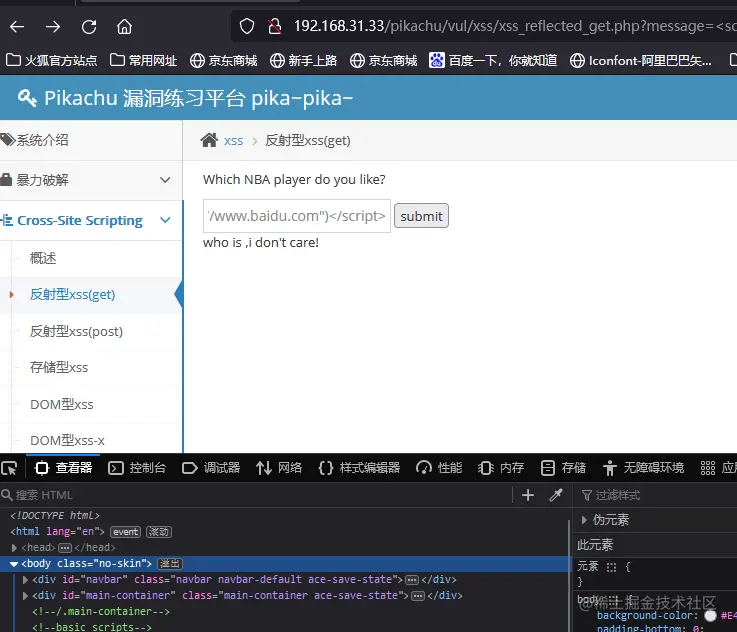Expand the ellipsis in head element

(65, 547)
